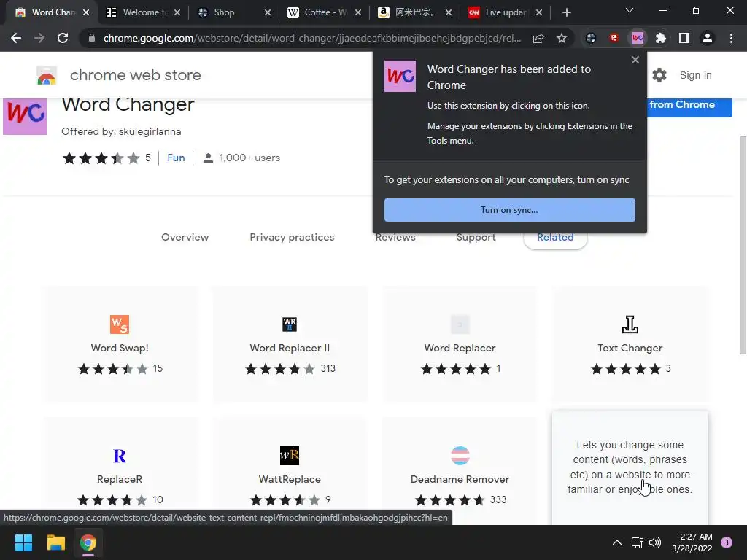Viewport: 747px width, 560px height.
Task: Click the round globe extension icon in toolbar
Action: tap(591, 38)
